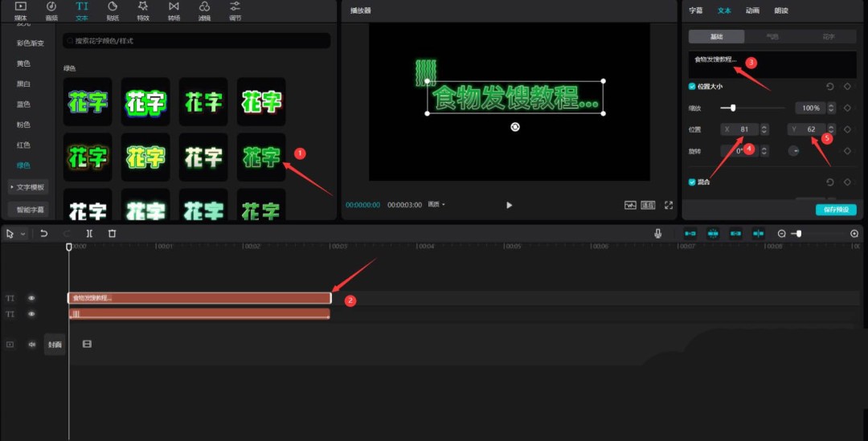The height and width of the screenshot is (441, 868).
Task: Click the microphone record icon
Action: (x=657, y=234)
